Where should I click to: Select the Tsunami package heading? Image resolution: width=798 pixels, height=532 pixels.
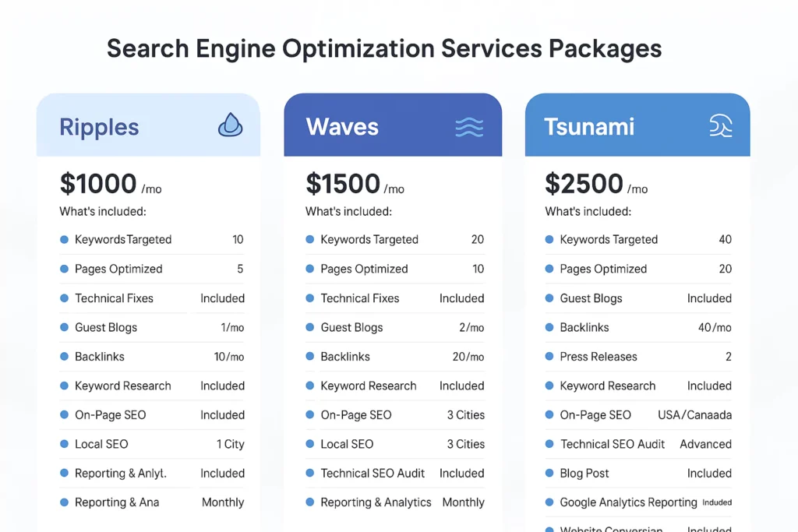tap(589, 127)
